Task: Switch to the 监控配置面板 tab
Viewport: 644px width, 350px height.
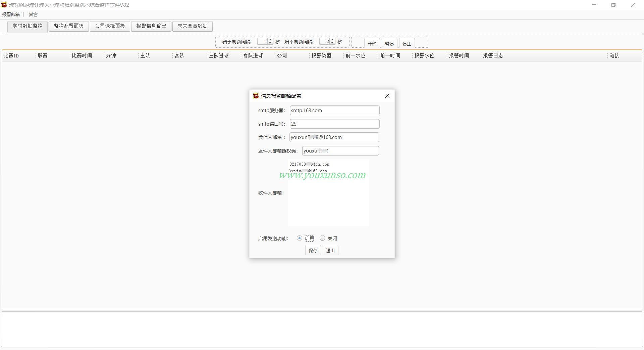Action: pyautogui.click(x=69, y=26)
